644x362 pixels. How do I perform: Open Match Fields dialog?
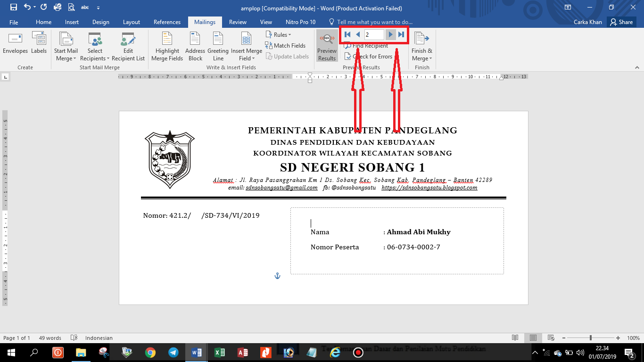pos(286,45)
